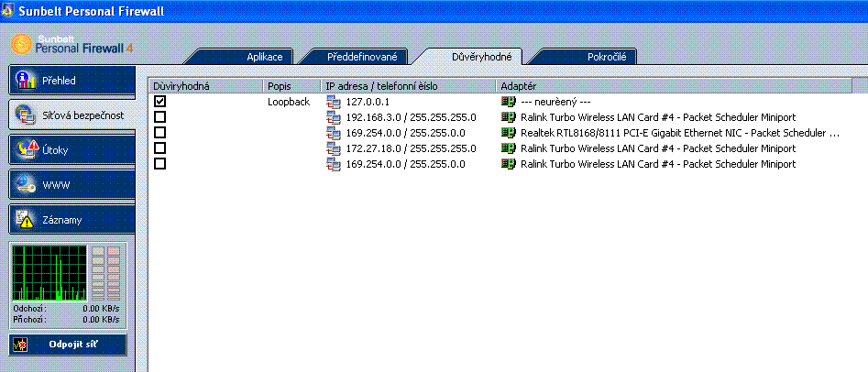Select the 127.0.0.1 address text
The height and width of the screenshot is (372, 868).
coord(368,102)
